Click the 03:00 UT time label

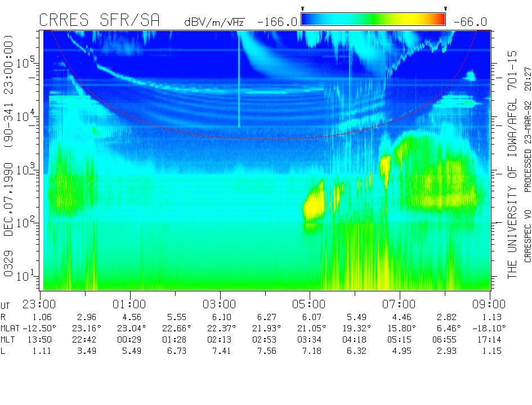[220, 304]
